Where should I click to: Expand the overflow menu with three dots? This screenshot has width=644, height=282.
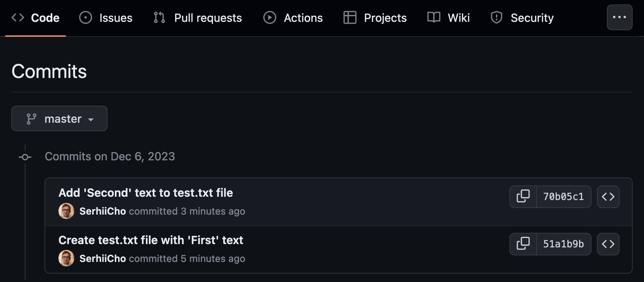[x=620, y=17]
